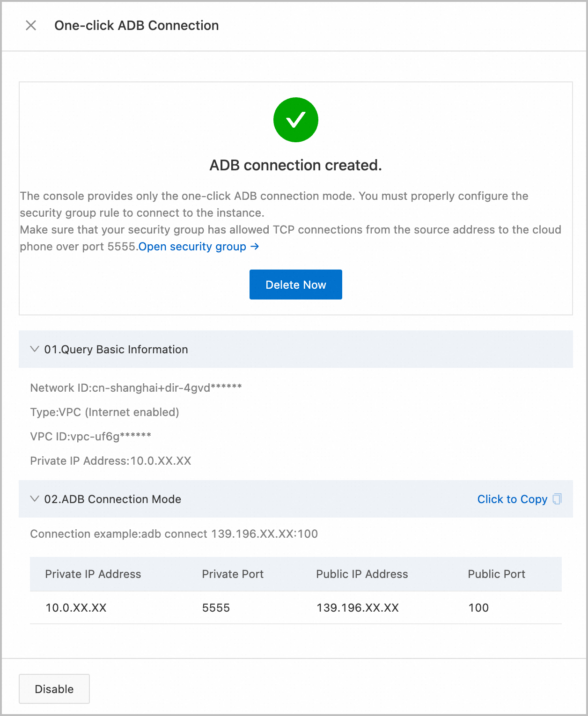
Task: Select the Public Port value 100
Action: pos(478,607)
